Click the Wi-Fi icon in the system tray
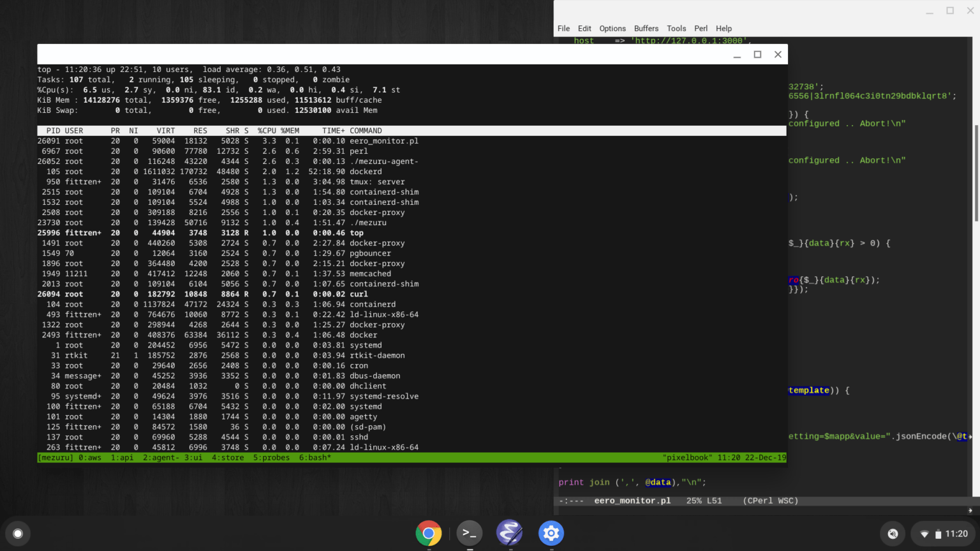This screenshot has height=551, width=980. [x=923, y=534]
